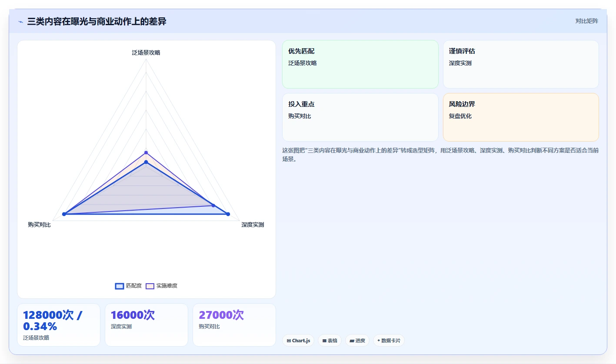Image resolution: width=616 pixels, height=364 pixels.
Task: Select the 数据卡片 tag chip
Action: [x=389, y=341]
